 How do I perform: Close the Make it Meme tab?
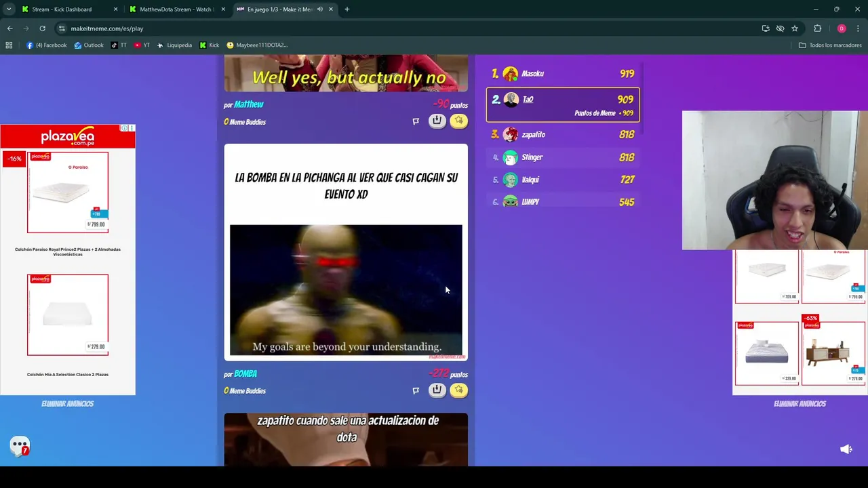pos(331,9)
